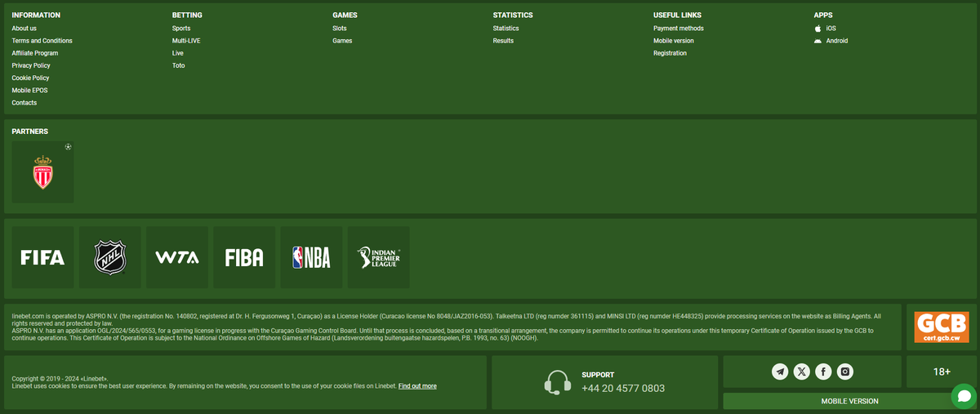980x414 pixels.
Task: Go to Sports betting
Action: coord(181,29)
